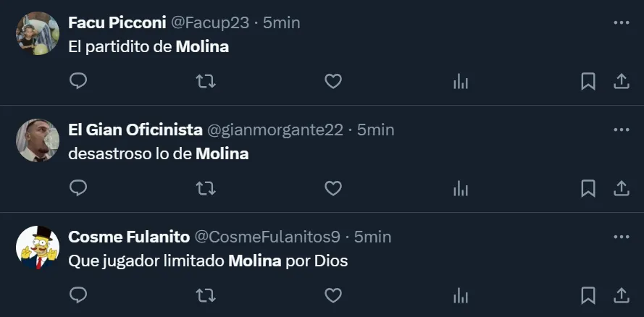Reply to Cosme Fulanito's tweet
This screenshot has height=317, width=644.
click(78, 295)
